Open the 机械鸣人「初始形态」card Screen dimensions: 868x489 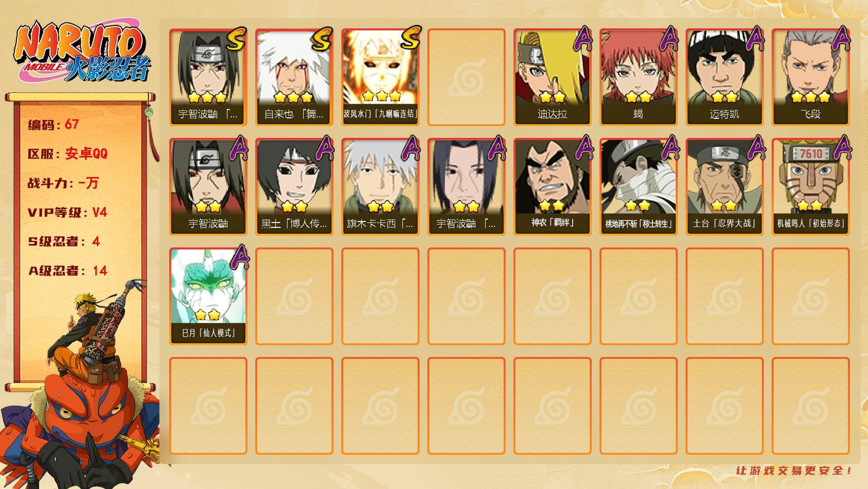click(810, 186)
